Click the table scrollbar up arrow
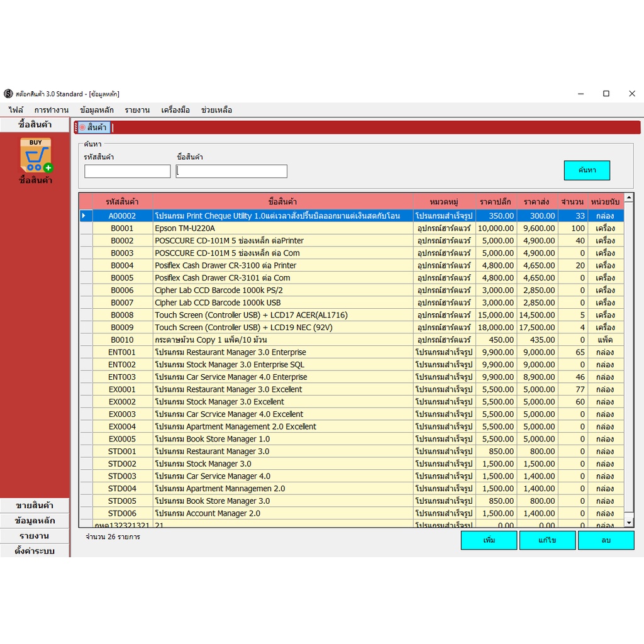This screenshot has width=644, height=644. pos(629,198)
